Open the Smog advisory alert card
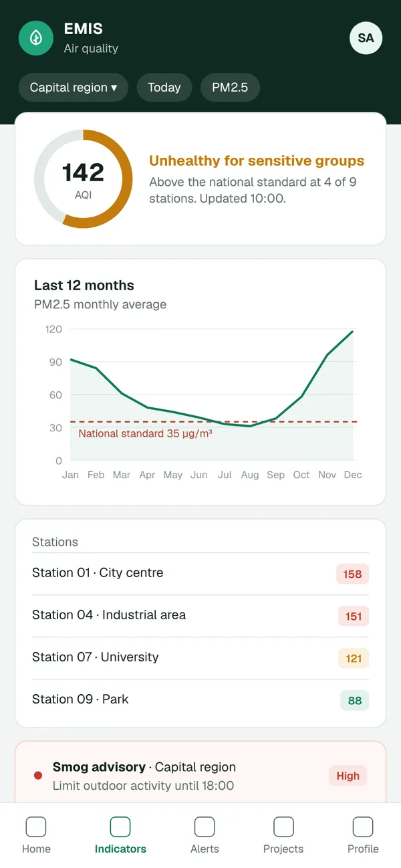The height and width of the screenshot is (868, 401). [x=200, y=772]
